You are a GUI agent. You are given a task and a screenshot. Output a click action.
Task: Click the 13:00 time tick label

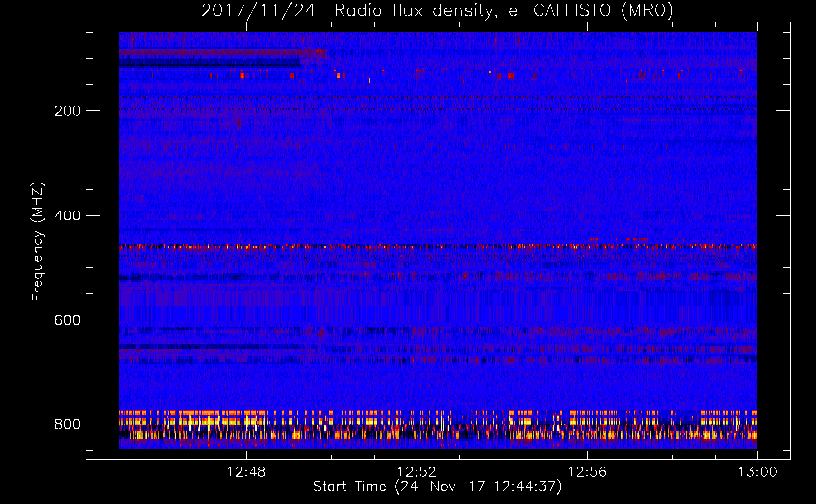pyautogui.click(x=757, y=472)
